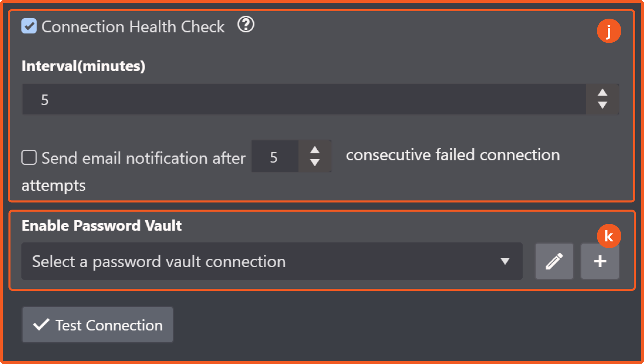This screenshot has width=644, height=364.
Task: Decrease the Interval minutes value
Action: point(602,105)
